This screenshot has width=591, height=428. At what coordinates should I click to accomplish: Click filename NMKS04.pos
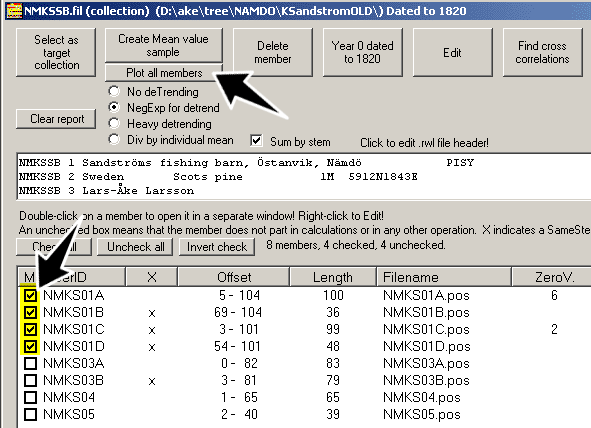[422, 397]
